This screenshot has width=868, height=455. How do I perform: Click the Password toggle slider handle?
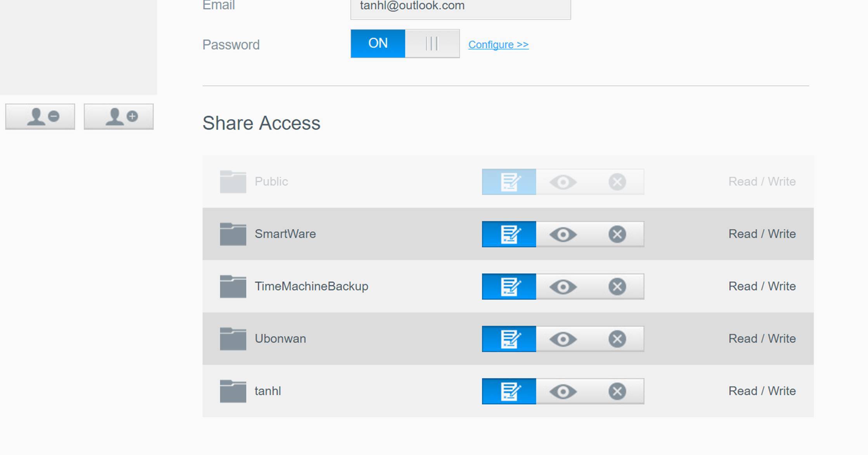tap(432, 43)
